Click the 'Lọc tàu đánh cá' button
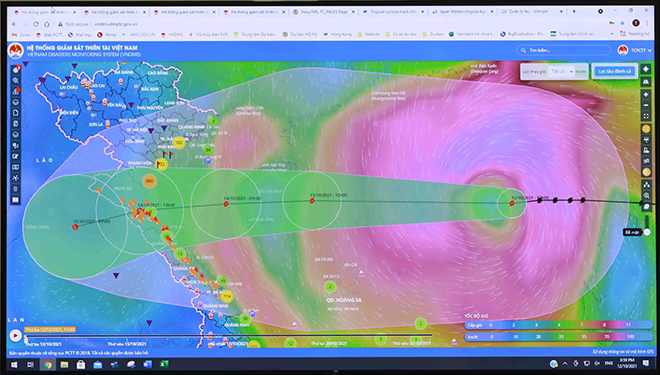Screen dimensions: 660x375 point(615,72)
